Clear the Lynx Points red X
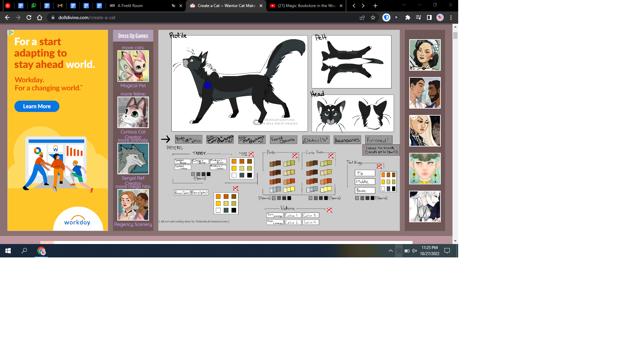 [331, 156]
